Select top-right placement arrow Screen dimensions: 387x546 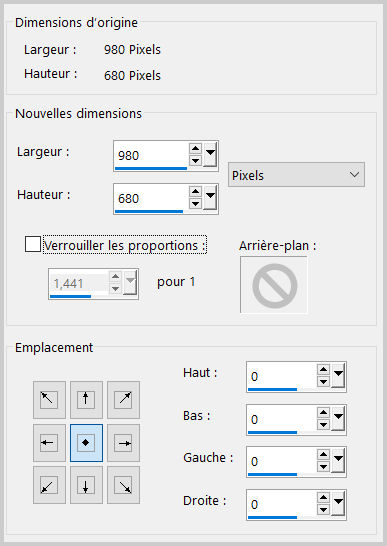click(123, 400)
